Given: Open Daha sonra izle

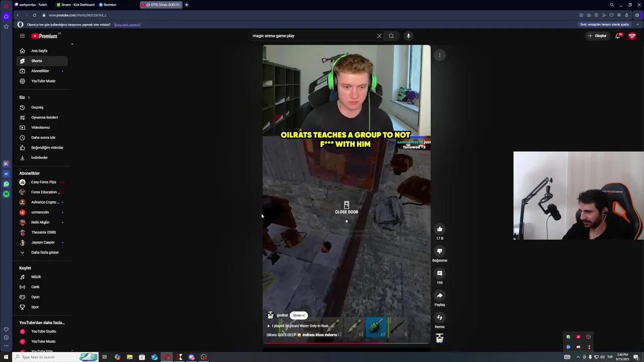Looking at the screenshot, I should [42, 137].
